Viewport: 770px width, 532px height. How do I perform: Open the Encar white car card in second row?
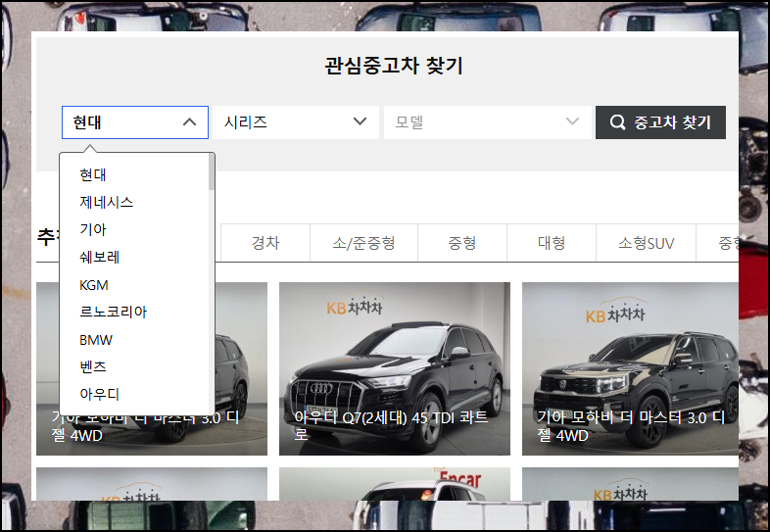(395, 484)
